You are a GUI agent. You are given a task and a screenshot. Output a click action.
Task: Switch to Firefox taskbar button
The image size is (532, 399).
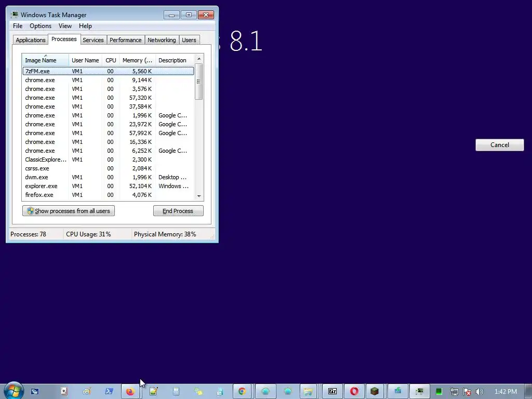coord(130,392)
